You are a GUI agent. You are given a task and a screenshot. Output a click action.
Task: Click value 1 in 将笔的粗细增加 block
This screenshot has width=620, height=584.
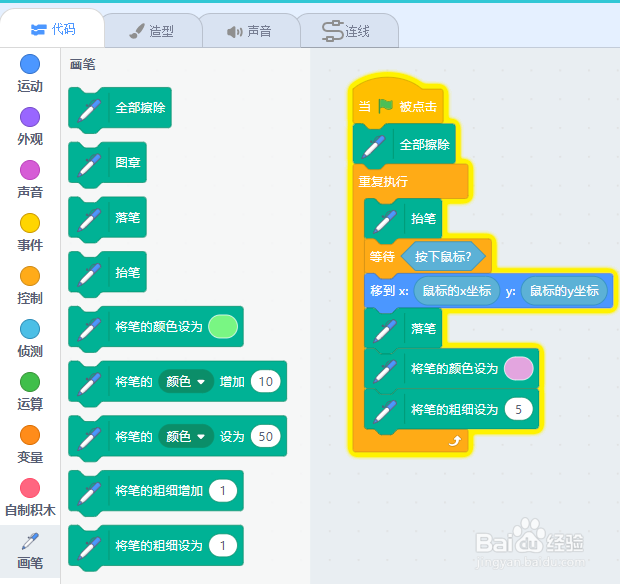pyautogui.click(x=223, y=491)
